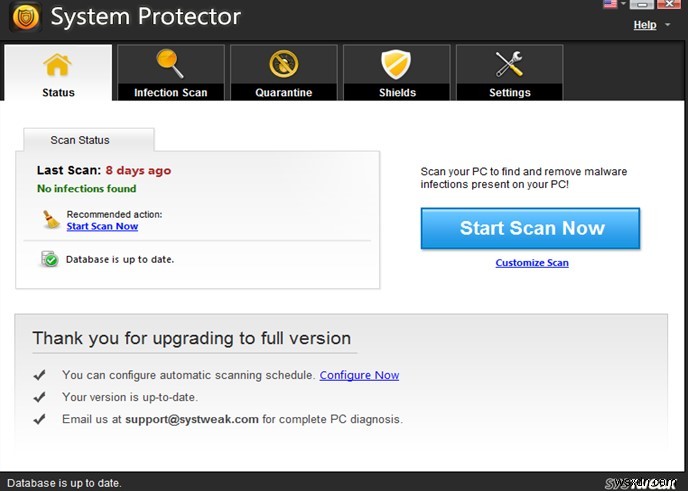
Task: Open the Configure Now link
Action: [x=359, y=375]
